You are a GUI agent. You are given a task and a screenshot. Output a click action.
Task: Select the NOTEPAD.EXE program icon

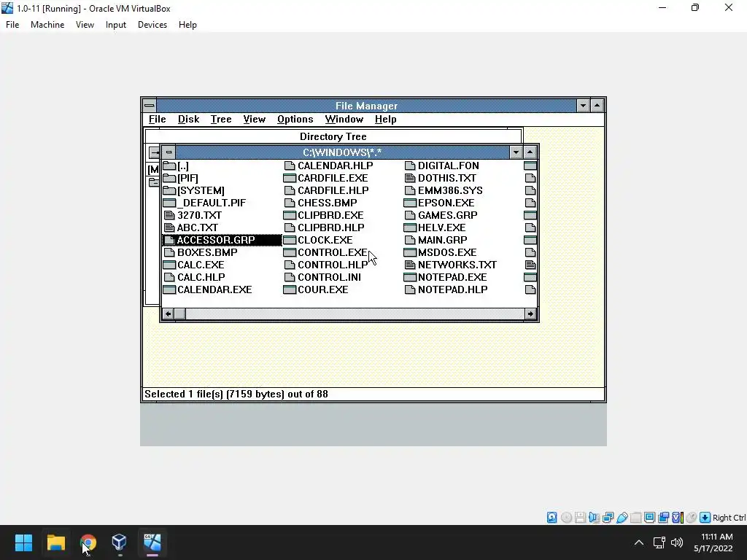tap(410, 277)
